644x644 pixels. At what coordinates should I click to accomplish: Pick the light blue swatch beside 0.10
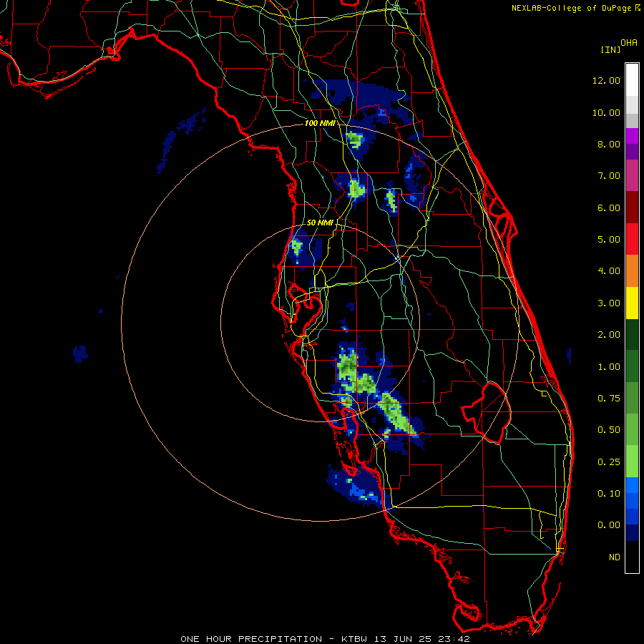(x=632, y=485)
